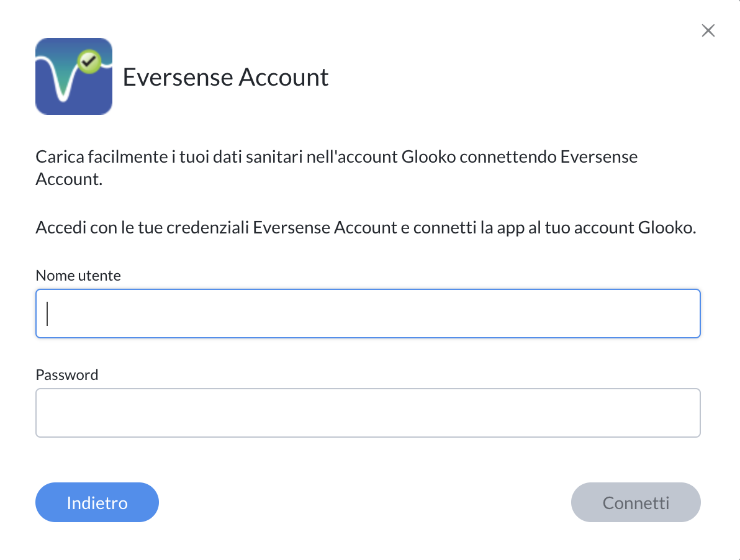Click the word Glooko in the first paragraph
The width and height of the screenshot is (740, 560).
click(428, 156)
